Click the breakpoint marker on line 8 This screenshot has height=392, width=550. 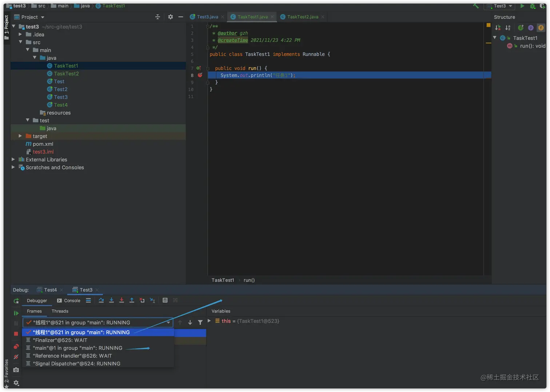[200, 75]
